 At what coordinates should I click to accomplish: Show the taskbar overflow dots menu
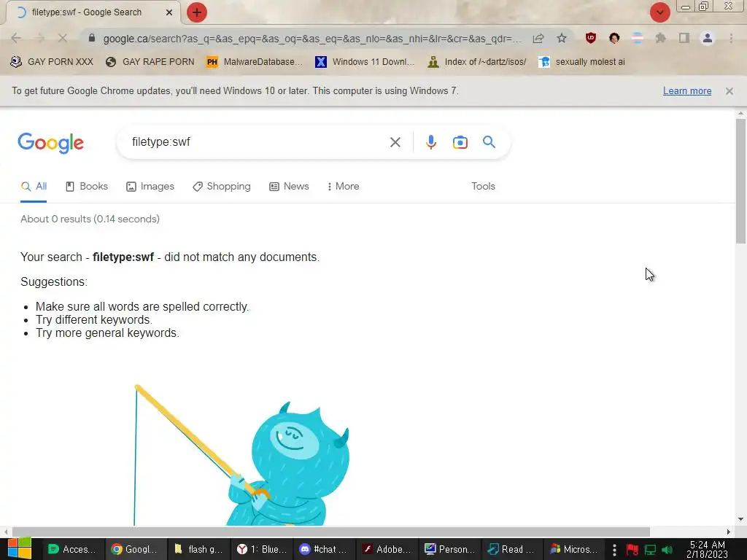click(x=614, y=550)
